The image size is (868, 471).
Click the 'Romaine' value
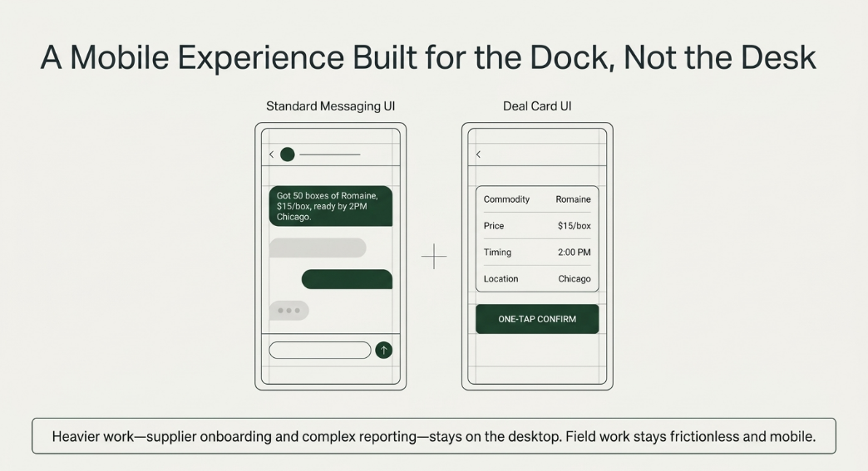pos(573,199)
